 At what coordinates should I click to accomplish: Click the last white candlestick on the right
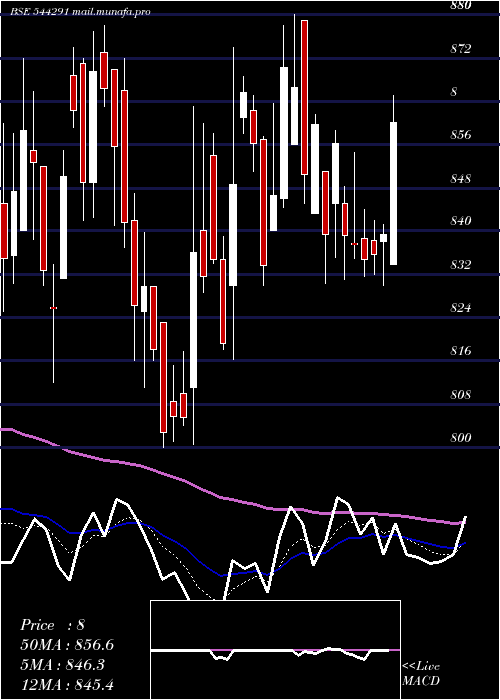tap(393, 193)
